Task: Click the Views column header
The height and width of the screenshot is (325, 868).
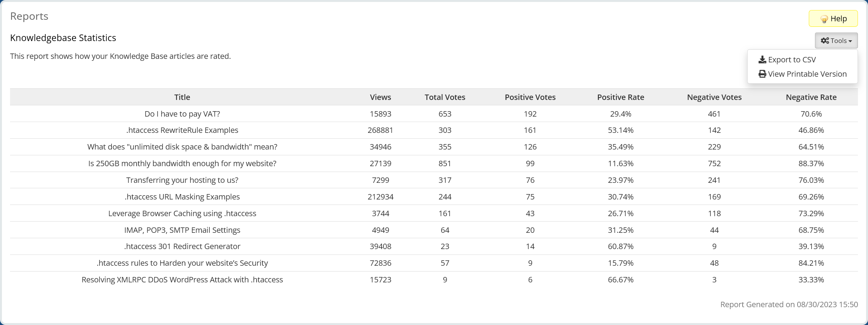Action: pos(380,97)
